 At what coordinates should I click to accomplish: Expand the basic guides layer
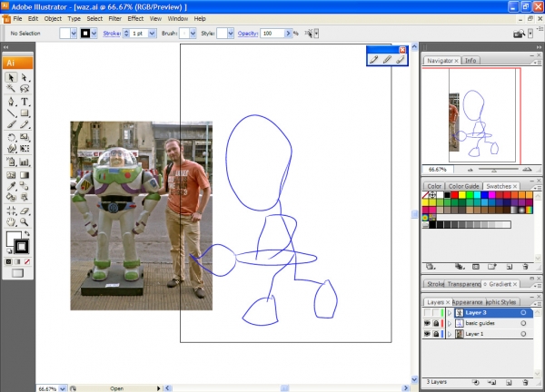[450, 323]
